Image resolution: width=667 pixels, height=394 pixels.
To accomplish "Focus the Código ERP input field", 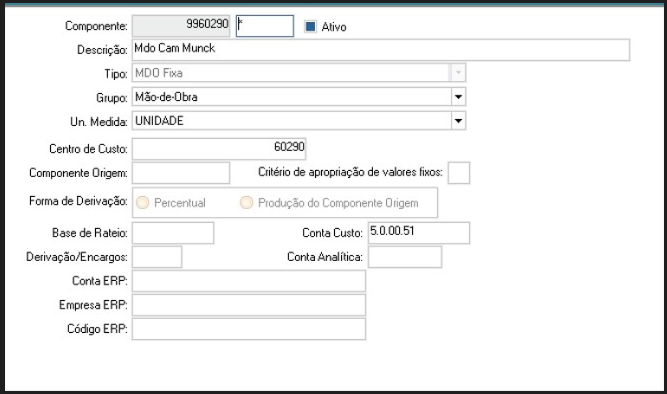I will click(x=248, y=329).
